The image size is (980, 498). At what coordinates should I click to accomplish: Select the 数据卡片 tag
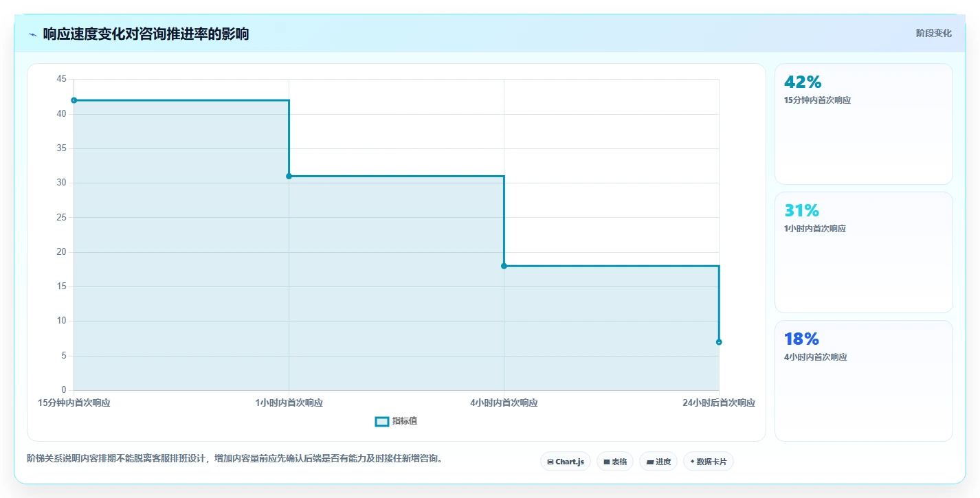click(709, 462)
